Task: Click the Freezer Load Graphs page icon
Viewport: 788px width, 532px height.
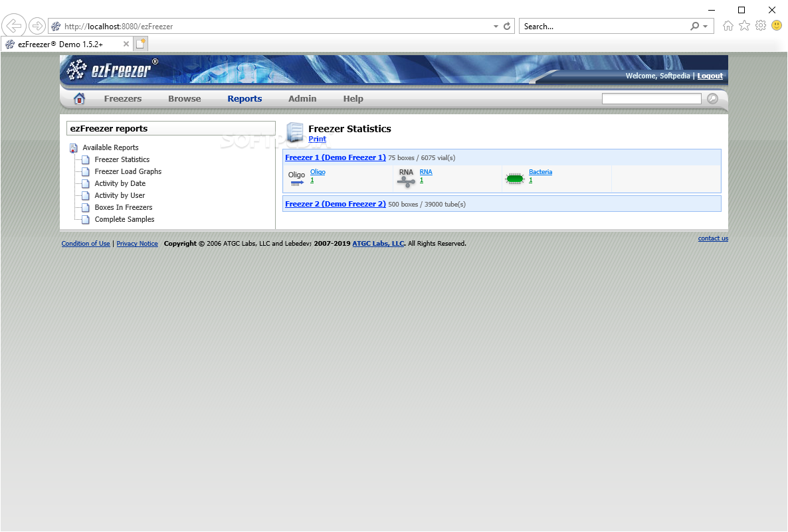Action: tap(86, 172)
